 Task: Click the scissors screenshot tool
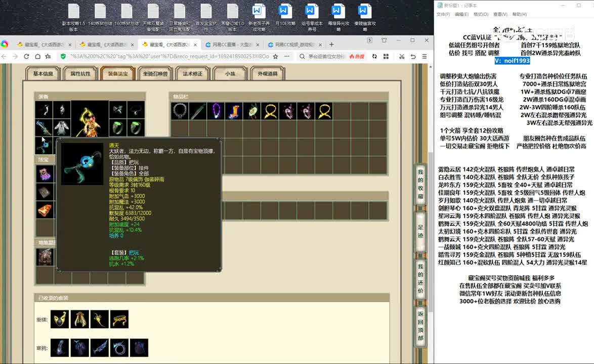coord(402,57)
